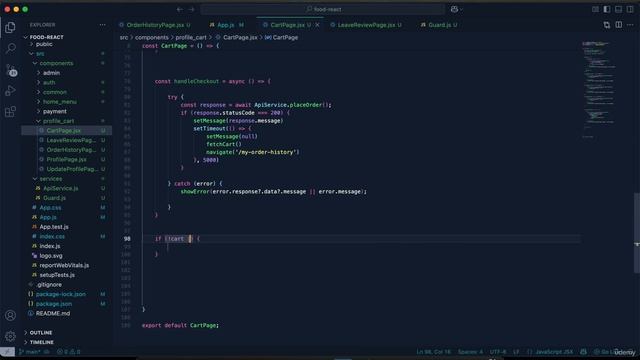
Task: Toggle the primary sidebar visibility
Action: click(x=607, y=9)
